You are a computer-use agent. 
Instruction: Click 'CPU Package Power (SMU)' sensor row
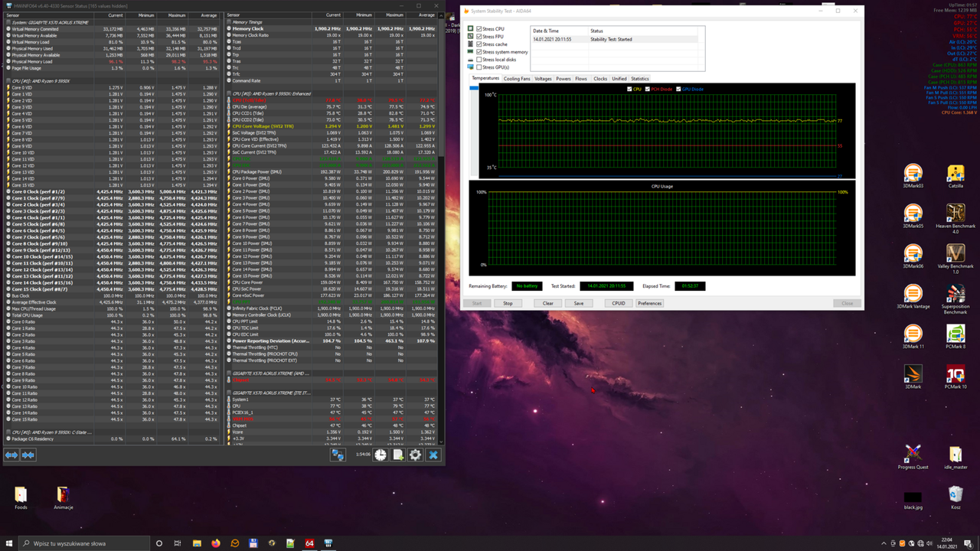click(x=333, y=171)
